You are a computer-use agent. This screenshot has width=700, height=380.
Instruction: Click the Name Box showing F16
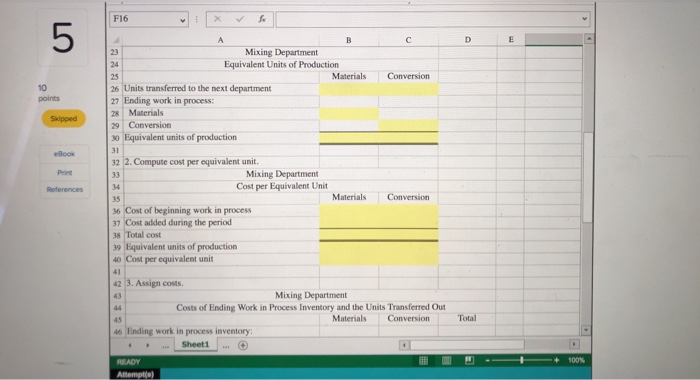click(149, 19)
